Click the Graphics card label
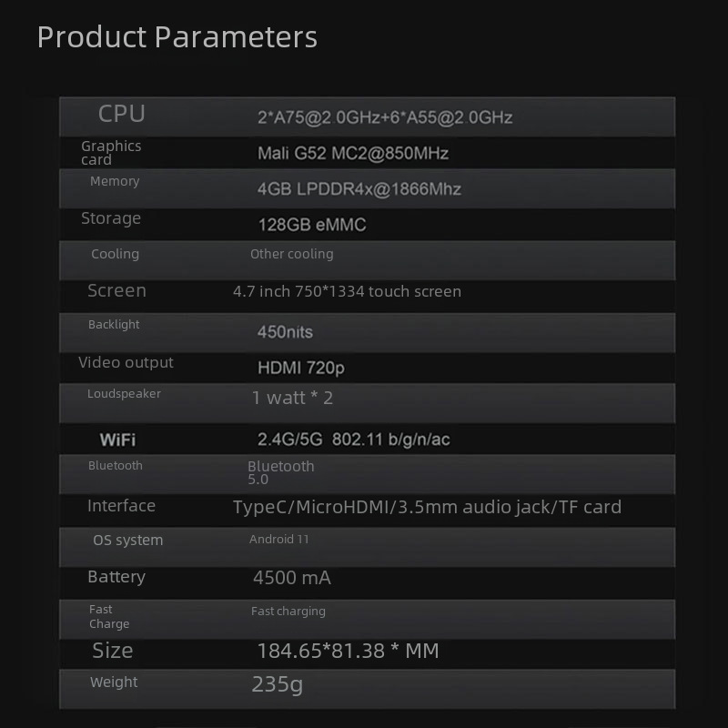Viewport: 728px width, 728px height. [111, 152]
